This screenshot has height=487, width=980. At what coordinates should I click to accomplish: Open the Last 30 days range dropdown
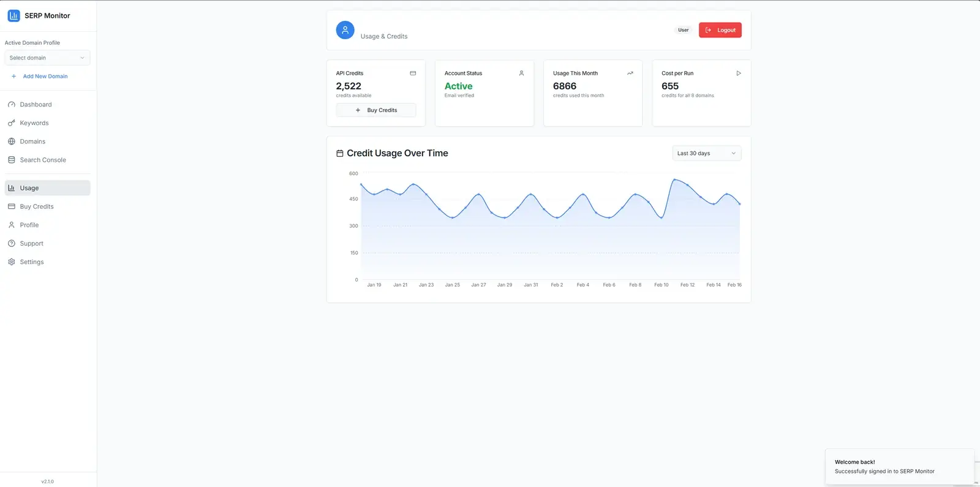coord(707,153)
